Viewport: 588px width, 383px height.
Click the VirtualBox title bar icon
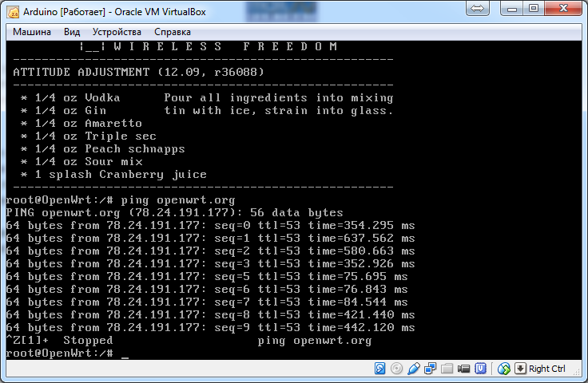[x=14, y=12]
